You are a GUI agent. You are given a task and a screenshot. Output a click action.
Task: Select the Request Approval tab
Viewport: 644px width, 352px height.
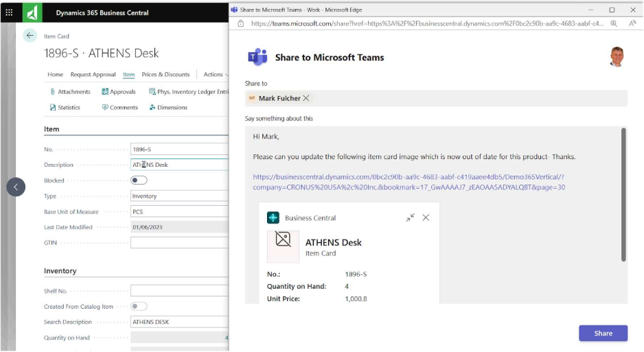click(x=93, y=74)
